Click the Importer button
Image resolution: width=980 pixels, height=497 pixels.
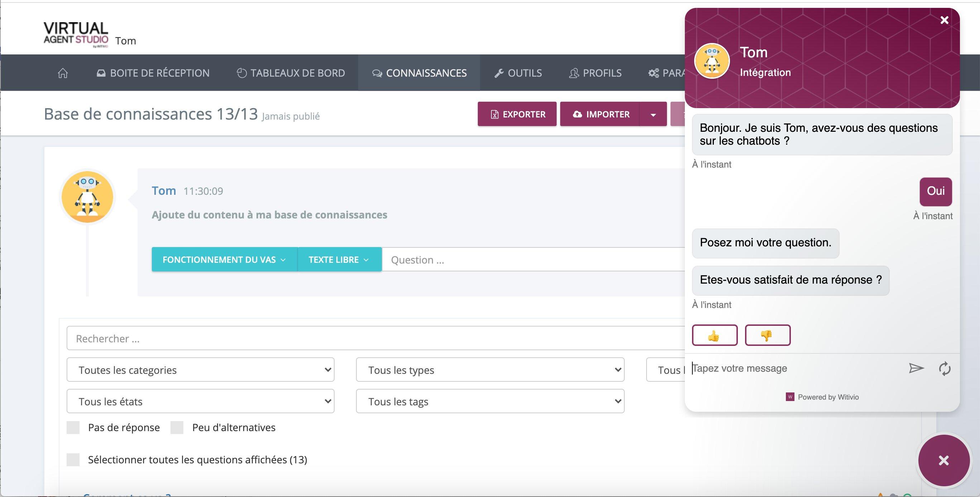(600, 114)
